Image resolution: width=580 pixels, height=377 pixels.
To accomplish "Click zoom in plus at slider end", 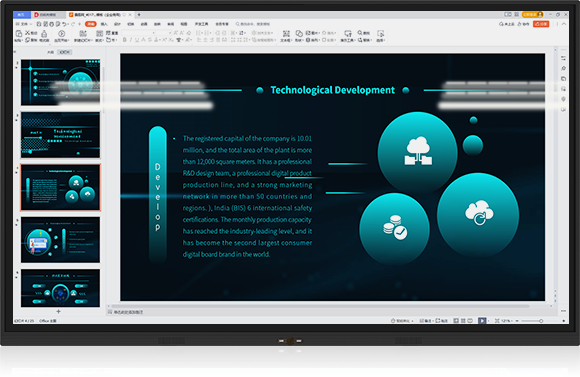I will 564,321.
